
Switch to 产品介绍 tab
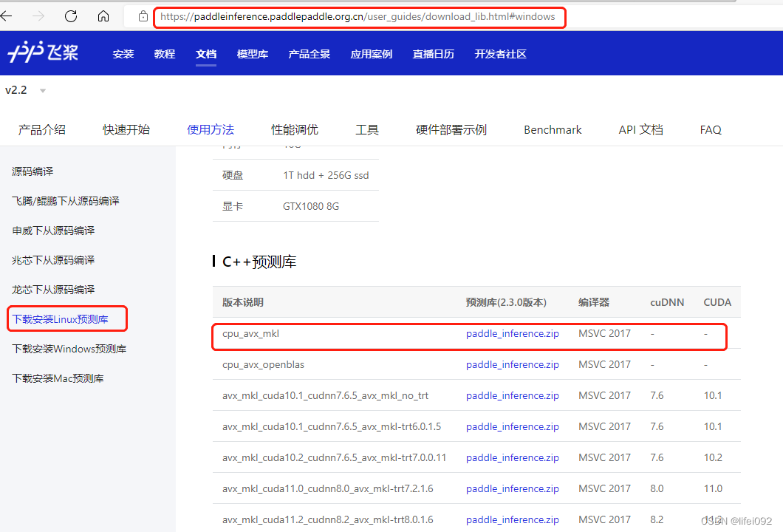(x=42, y=130)
